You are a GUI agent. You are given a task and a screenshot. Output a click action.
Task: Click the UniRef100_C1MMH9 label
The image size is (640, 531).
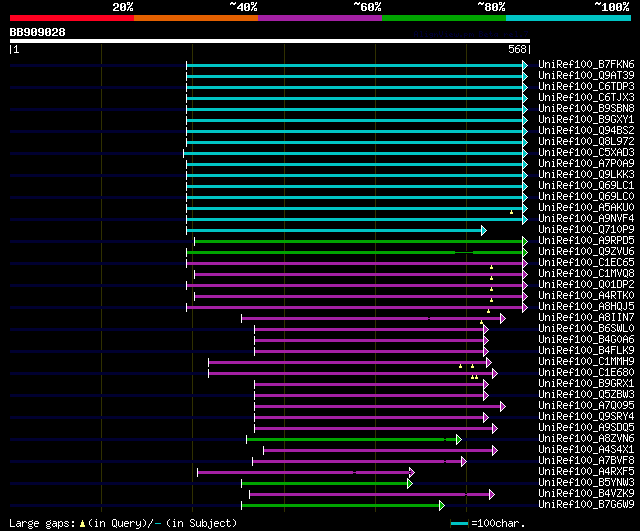coord(586,362)
